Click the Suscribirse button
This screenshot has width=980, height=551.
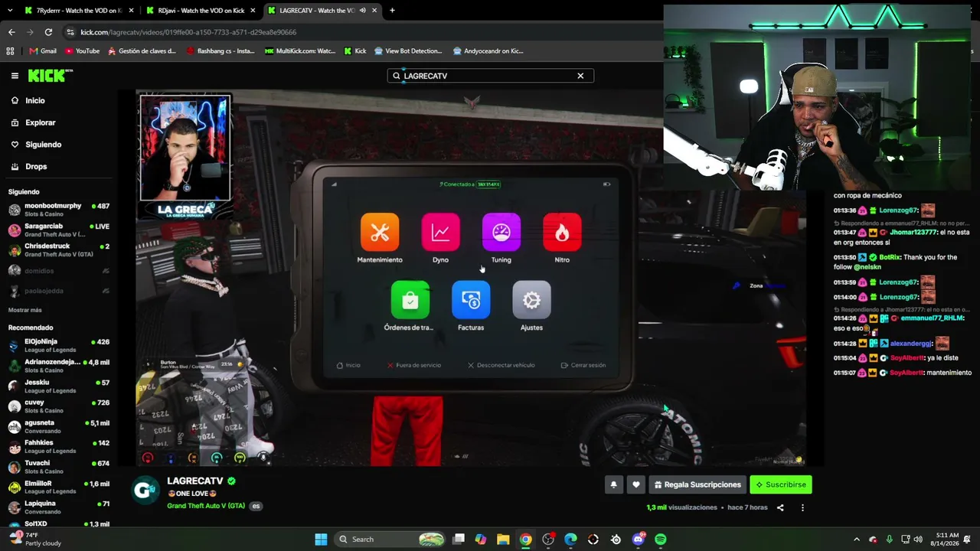(780, 484)
